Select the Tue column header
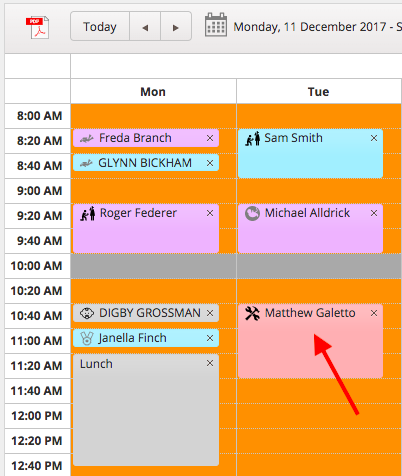Image resolution: width=402 pixels, height=476 pixels. click(319, 92)
